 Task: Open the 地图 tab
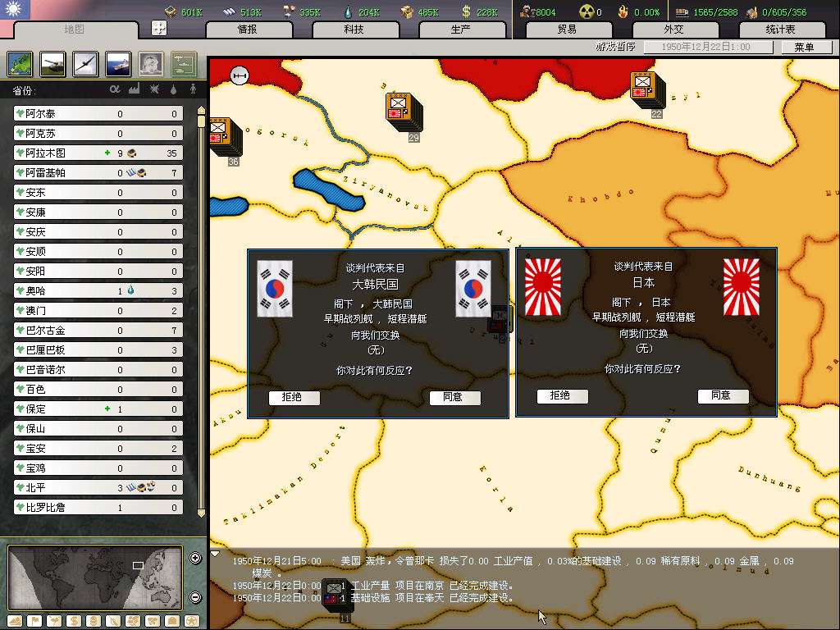click(75, 30)
